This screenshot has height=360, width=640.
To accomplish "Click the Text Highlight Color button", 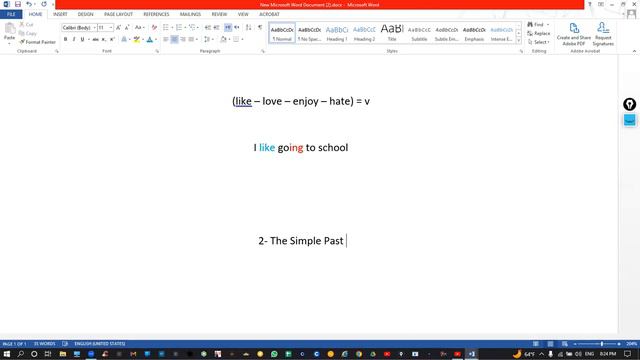I will click(x=136, y=39).
